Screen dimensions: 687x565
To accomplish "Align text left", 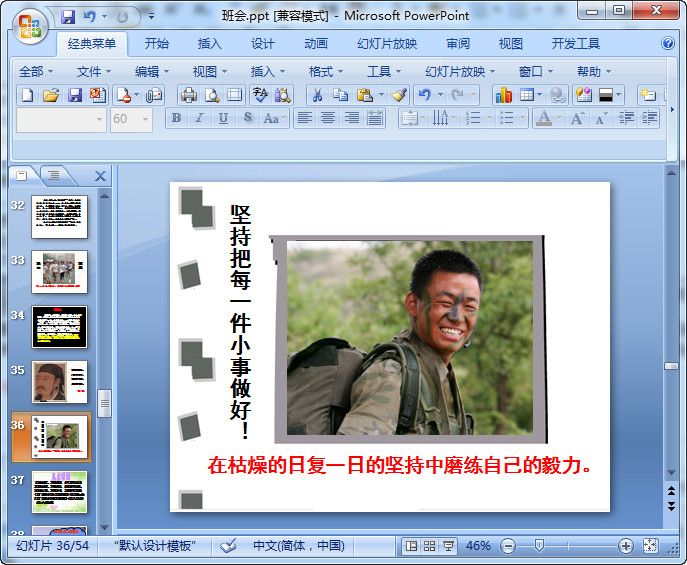I will tap(305, 118).
